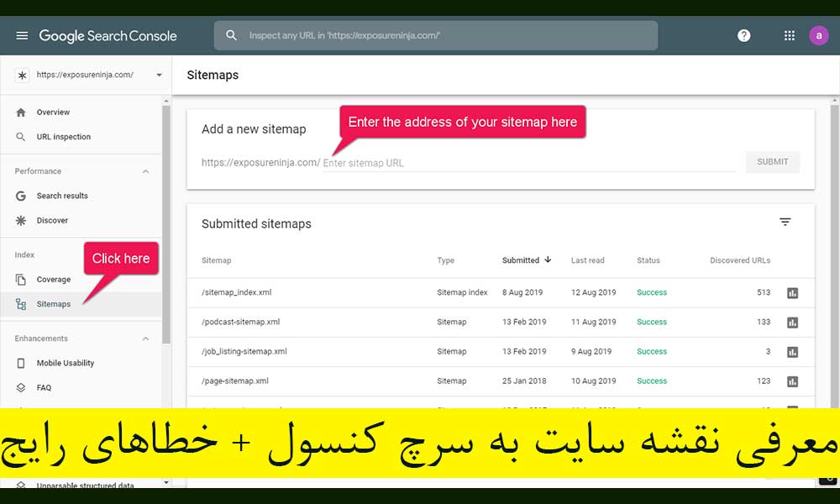The height and width of the screenshot is (504, 840).
Task: Click the Coverage pages icon
Action: pos(21,279)
